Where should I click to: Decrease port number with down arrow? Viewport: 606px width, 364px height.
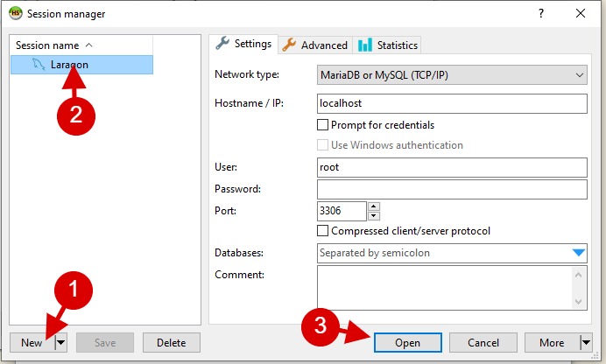click(x=373, y=216)
